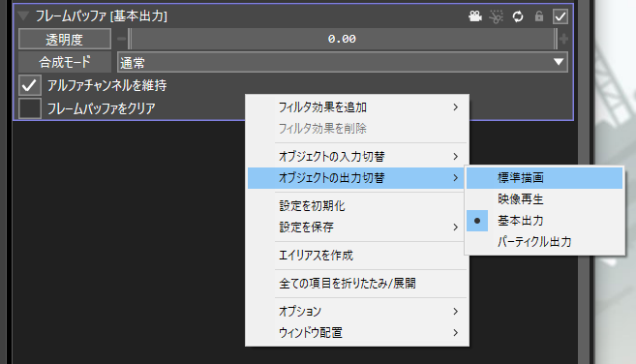Viewport: 636px width, 364px height.
Task: Open オブジェクトの入力切替 submenu
Action: (x=357, y=156)
